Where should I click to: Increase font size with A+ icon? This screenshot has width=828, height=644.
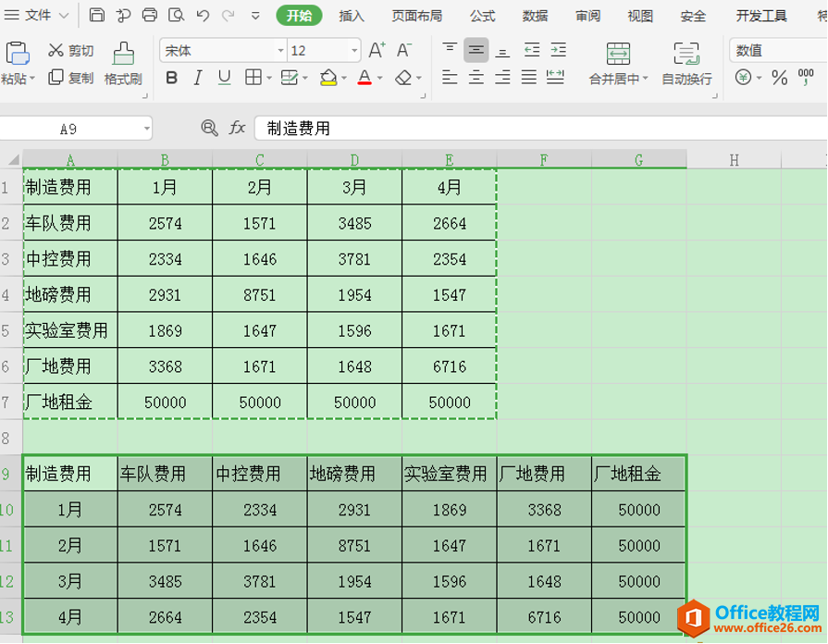[377, 50]
